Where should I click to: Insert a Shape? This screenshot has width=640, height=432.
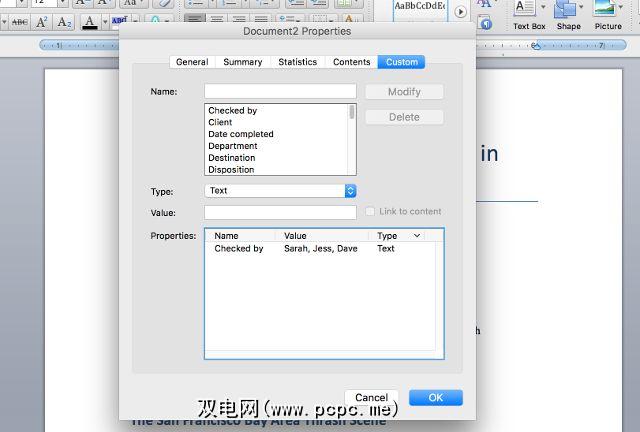pos(568,13)
